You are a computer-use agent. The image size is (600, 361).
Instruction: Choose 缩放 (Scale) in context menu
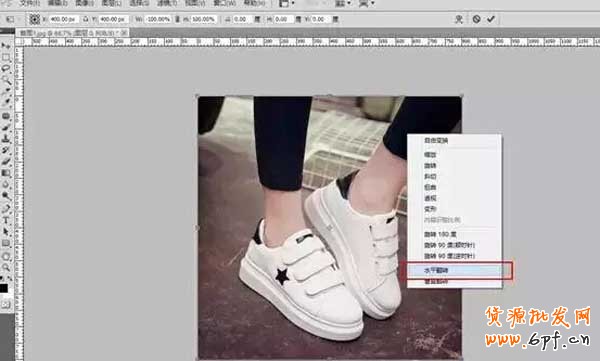(x=454, y=155)
